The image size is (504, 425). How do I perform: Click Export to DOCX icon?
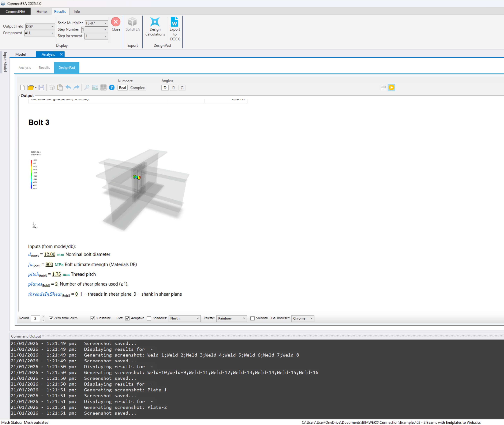coord(174,22)
